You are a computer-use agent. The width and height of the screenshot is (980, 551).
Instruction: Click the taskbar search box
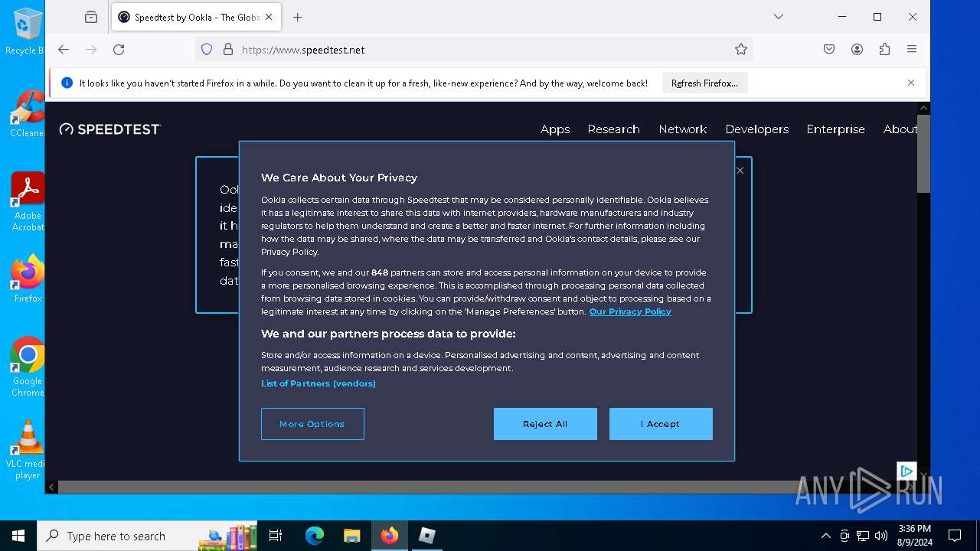(148, 536)
